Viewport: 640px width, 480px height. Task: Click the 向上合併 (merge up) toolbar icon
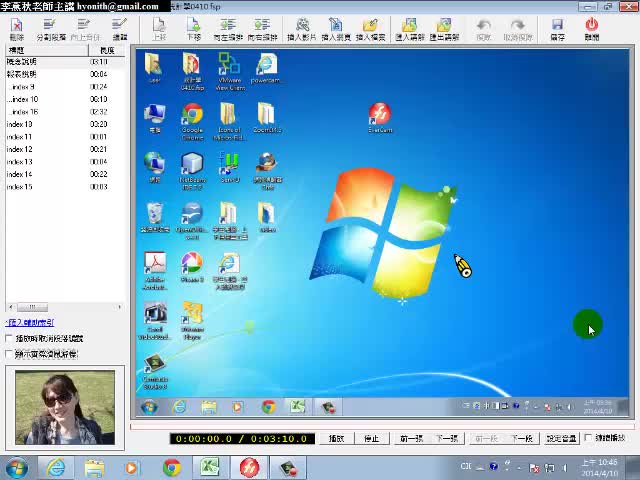[85, 29]
